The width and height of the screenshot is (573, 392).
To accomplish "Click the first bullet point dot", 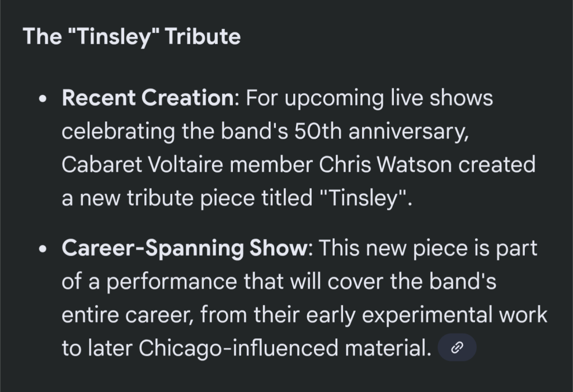I will [x=43, y=100].
